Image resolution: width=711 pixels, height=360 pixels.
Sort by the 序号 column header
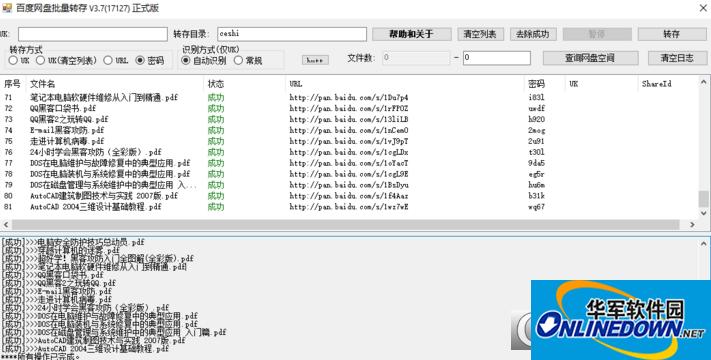12,84
